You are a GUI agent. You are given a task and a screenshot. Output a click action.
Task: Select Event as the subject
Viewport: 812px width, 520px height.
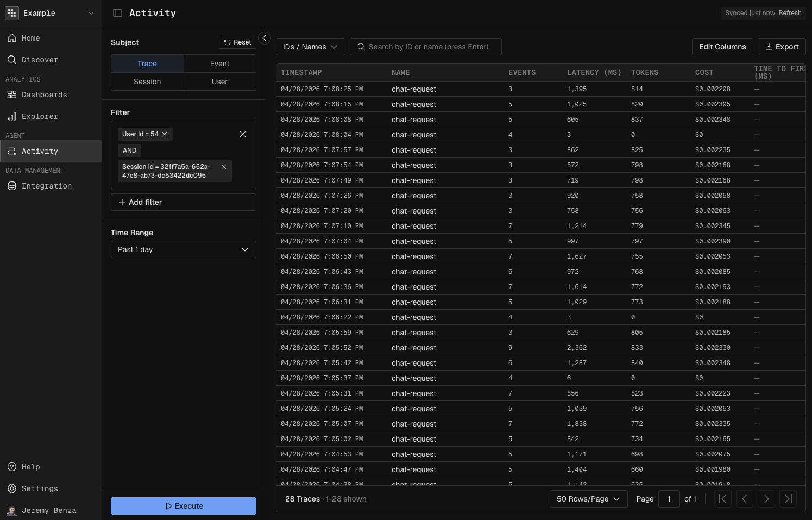click(219, 64)
